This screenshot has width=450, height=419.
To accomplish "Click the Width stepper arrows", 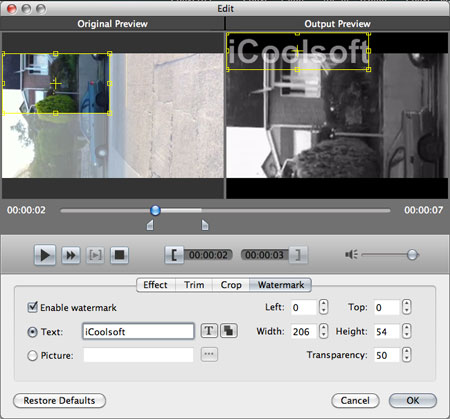I will coord(323,331).
